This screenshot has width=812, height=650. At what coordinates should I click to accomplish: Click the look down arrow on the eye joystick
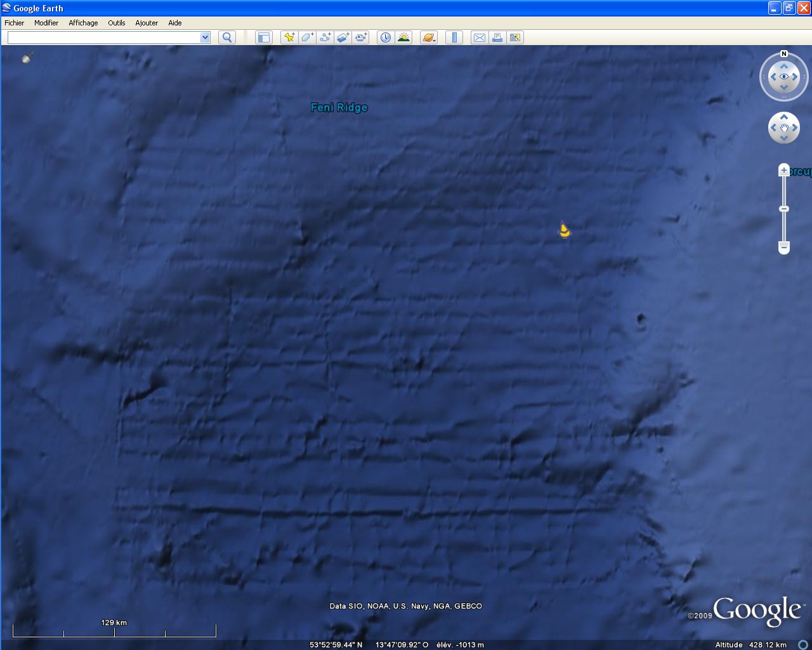(x=784, y=88)
